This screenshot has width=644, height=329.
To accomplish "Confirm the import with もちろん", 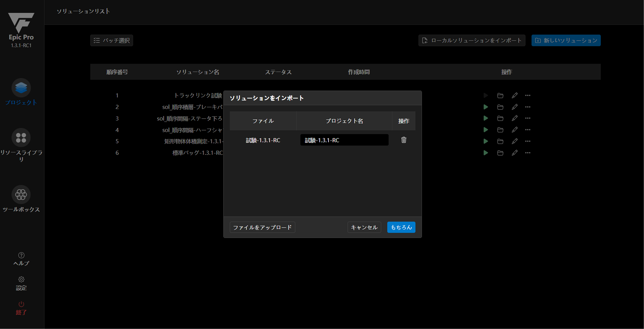I will 401,227.
